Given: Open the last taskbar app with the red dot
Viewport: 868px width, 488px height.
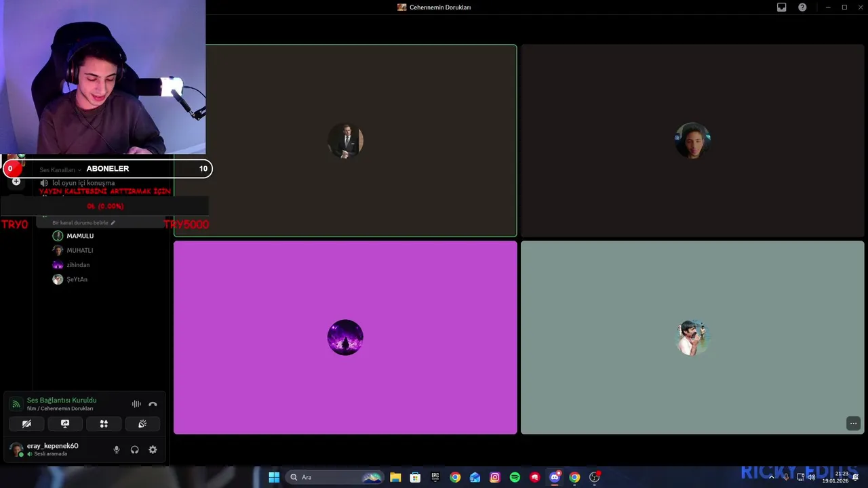Looking at the screenshot, I should [595, 477].
